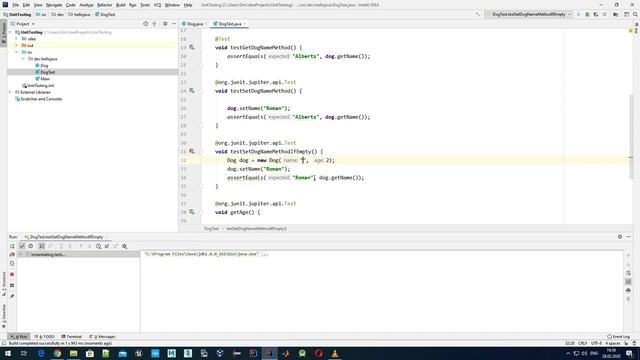This screenshot has height=360, width=640.
Task: Open the Structure side tab
Action: tap(4, 284)
